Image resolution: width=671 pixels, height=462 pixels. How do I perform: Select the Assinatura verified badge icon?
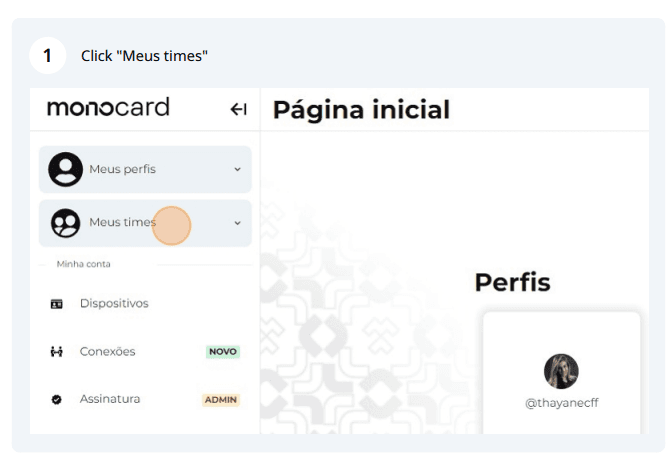pyautogui.click(x=56, y=400)
